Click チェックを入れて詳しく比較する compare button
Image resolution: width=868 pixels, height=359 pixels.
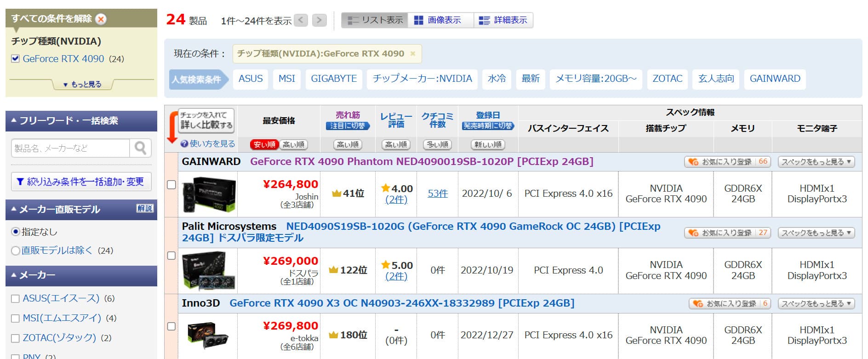pyautogui.click(x=206, y=120)
